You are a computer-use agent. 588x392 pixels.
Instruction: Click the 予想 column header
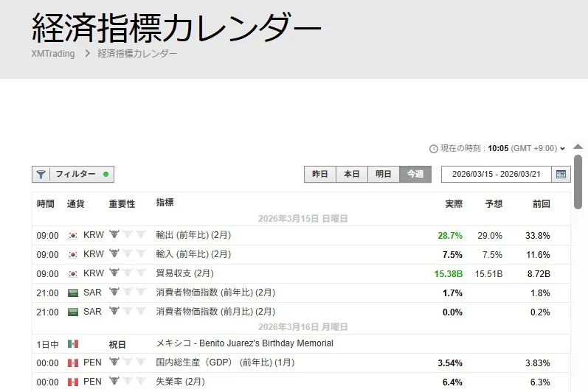click(x=494, y=204)
